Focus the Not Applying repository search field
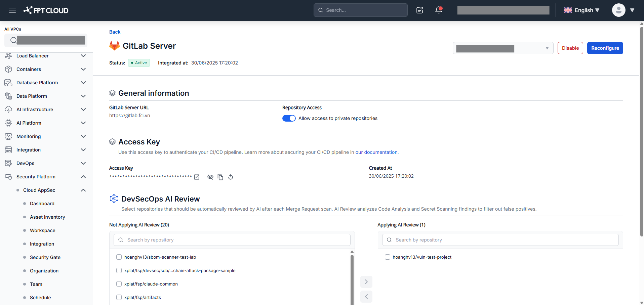 click(232, 240)
